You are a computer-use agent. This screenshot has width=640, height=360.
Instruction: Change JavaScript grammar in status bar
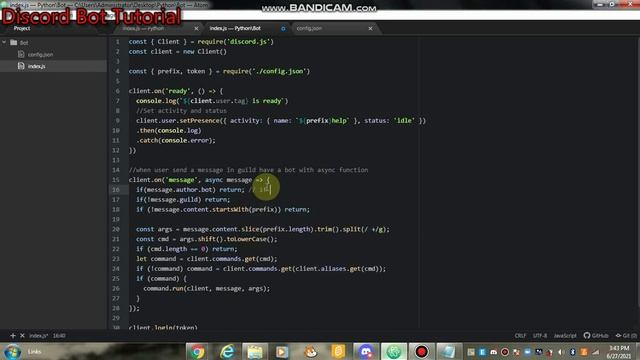point(565,336)
